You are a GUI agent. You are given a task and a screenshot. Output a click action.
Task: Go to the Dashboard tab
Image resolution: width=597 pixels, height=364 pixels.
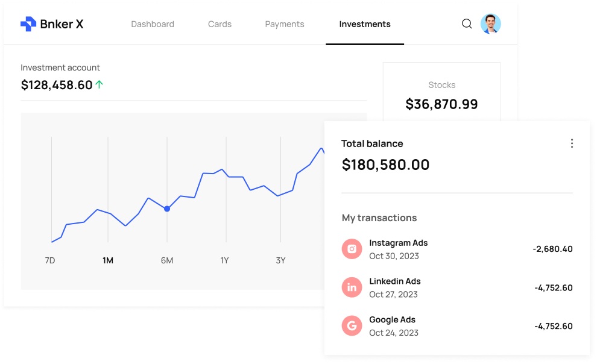[x=153, y=24]
